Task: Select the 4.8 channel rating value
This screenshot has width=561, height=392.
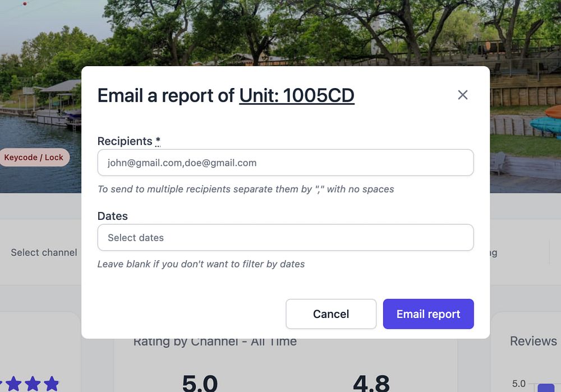Action: pos(371,383)
